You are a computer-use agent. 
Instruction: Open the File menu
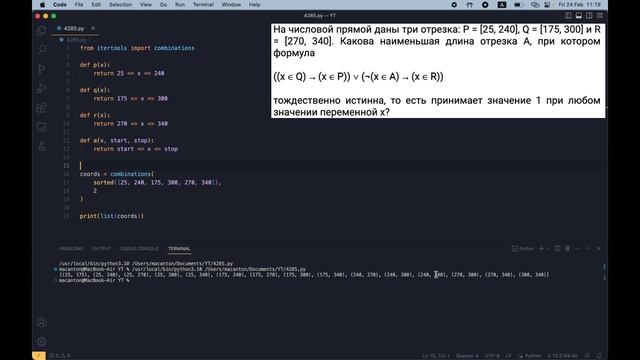(x=79, y=4)
